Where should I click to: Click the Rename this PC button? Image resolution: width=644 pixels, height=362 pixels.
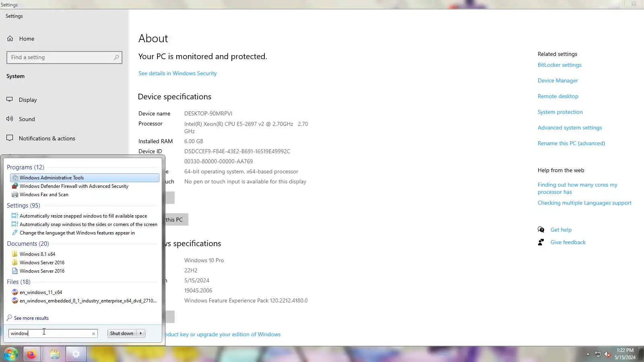pos(176,220)
